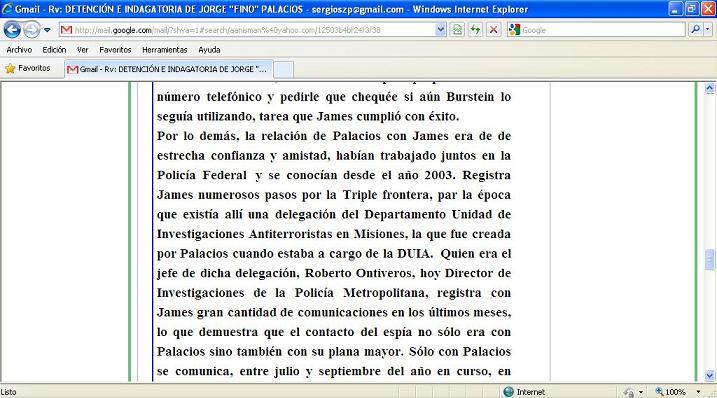
Task: Click the Gmail icon in address bar
Action: tap(66, 30)
